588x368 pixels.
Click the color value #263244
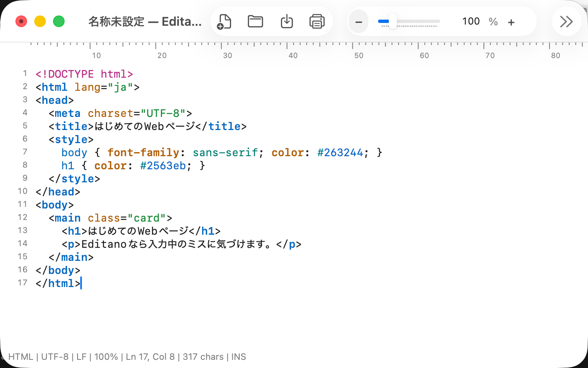340,153
